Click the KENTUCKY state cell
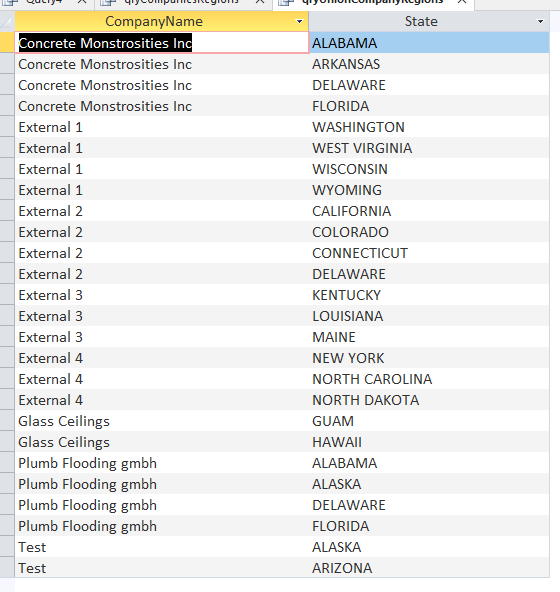The height and width of the screenshot is (592, 560). coord(429,295)
